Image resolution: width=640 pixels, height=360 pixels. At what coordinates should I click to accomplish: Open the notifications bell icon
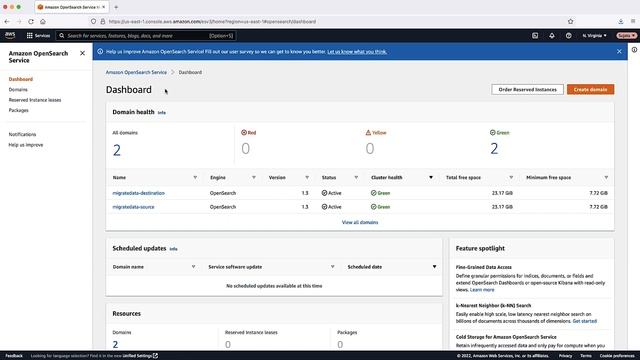click(551, 36)
